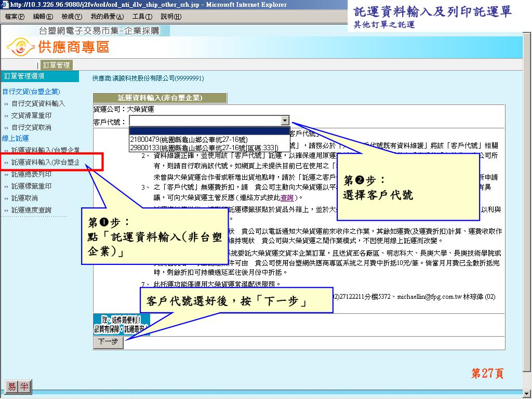Open 託運總表列印 in sidebar
The width and height of the screenshot is (532, 399).
tap(31, 174)
